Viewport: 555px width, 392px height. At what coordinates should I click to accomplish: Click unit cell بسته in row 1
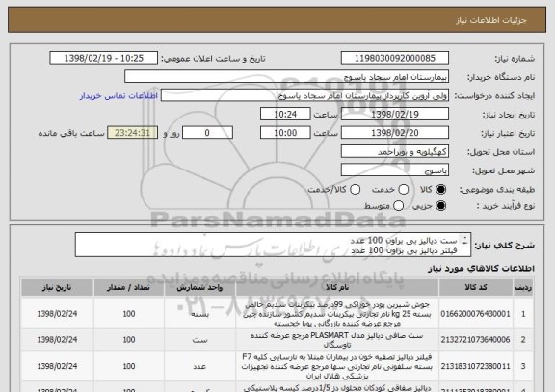coord(199,314)
